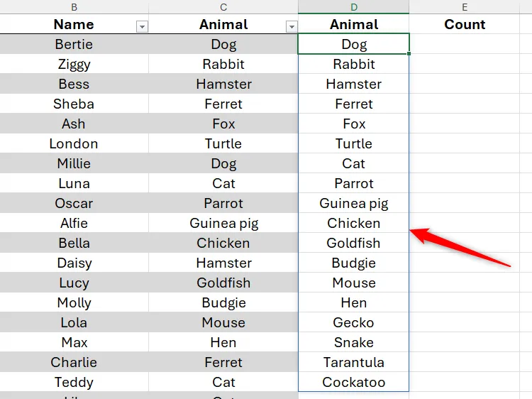Select the Goldfish cell beside Lucy
The image size is (532, 399).
pyautogui.click(x=223, y=283)
